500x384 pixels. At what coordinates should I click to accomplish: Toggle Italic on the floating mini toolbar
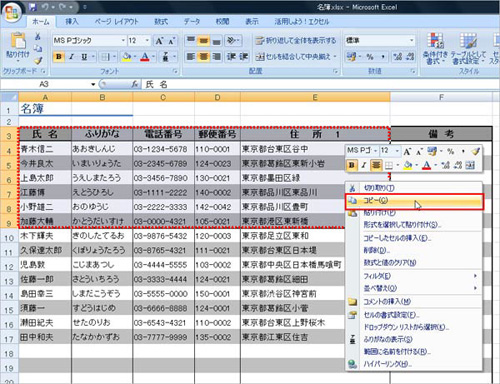coord(364,165)
